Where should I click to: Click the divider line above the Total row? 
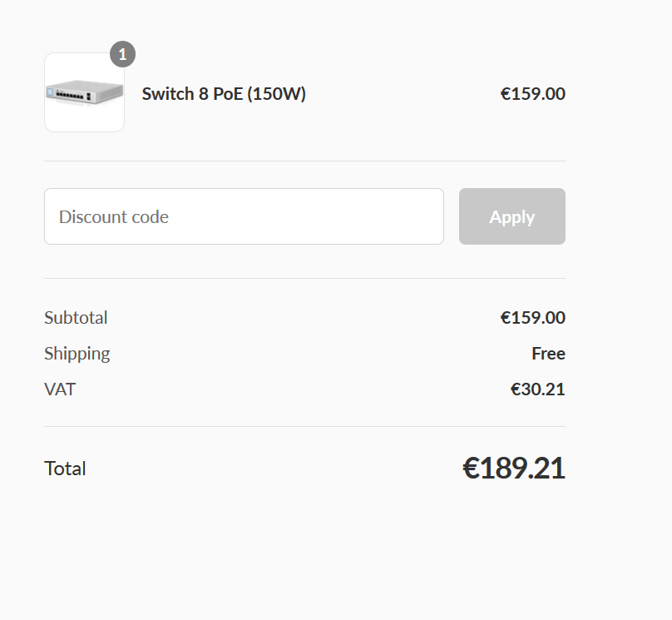(x=304, y=426)
